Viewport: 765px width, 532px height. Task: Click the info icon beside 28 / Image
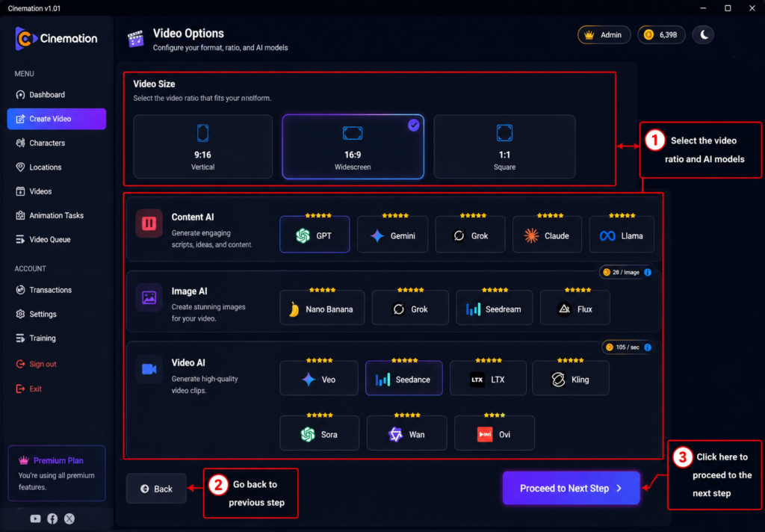coord(648,272)
